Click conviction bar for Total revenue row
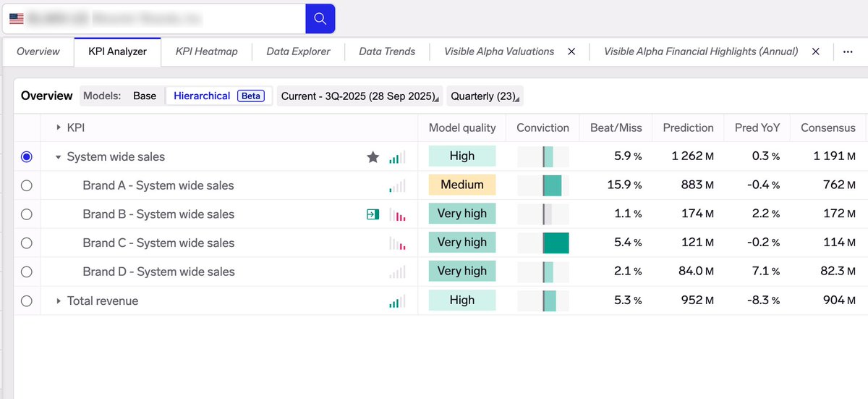 point(543,301)
